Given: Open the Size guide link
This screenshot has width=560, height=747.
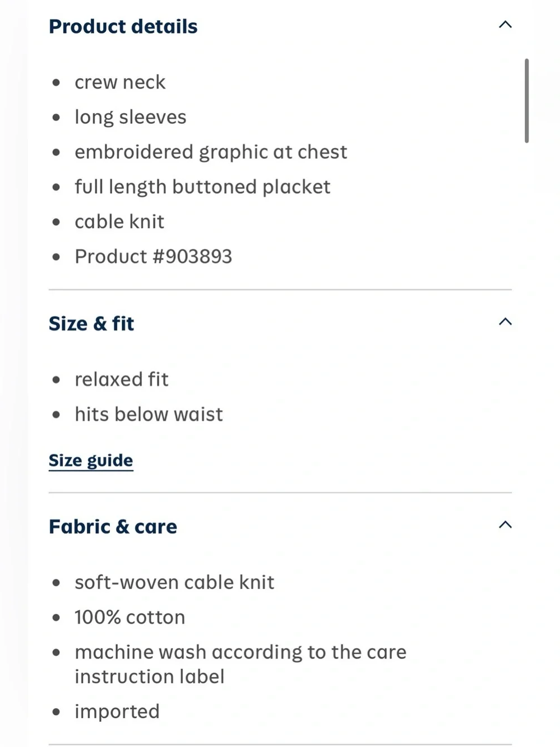Looking at the screenshot, I should 91,461.
